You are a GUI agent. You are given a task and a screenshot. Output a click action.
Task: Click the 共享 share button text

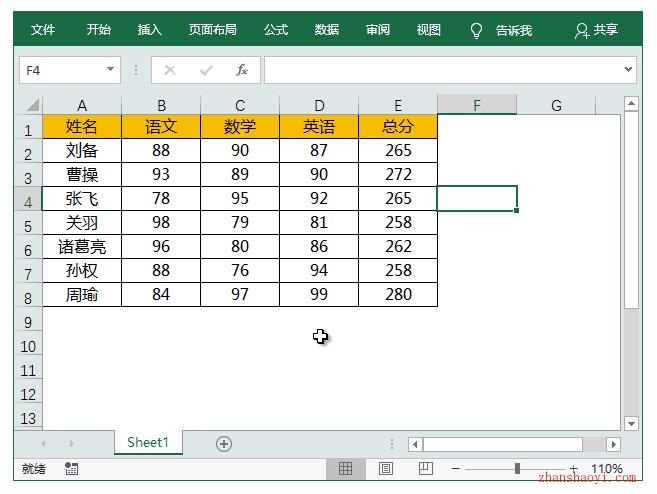(x=605, y=30)
